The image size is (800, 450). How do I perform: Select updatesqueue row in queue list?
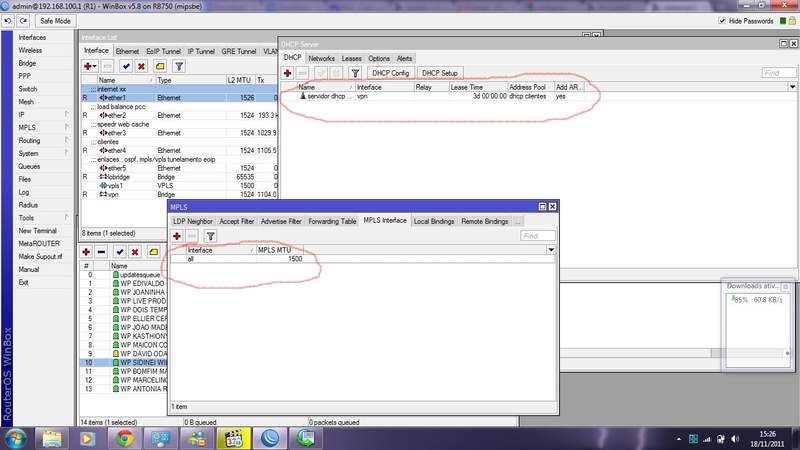pos(124,275)
